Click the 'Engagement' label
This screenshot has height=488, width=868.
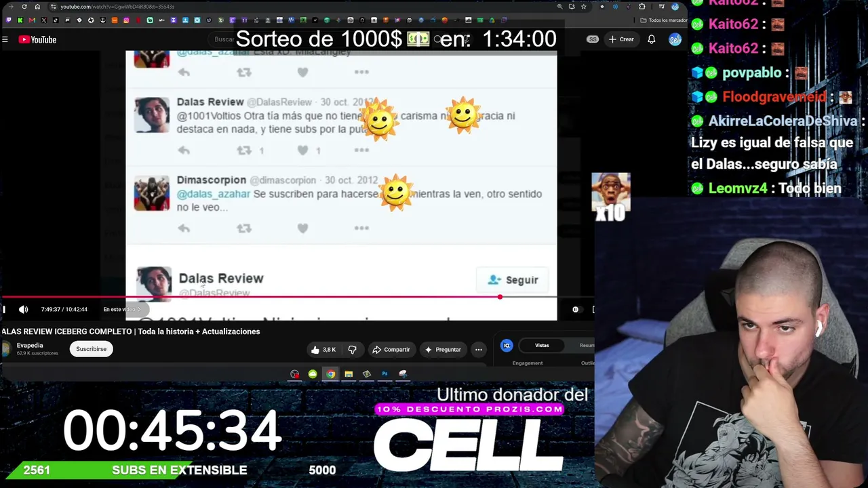tap(528, 363)
